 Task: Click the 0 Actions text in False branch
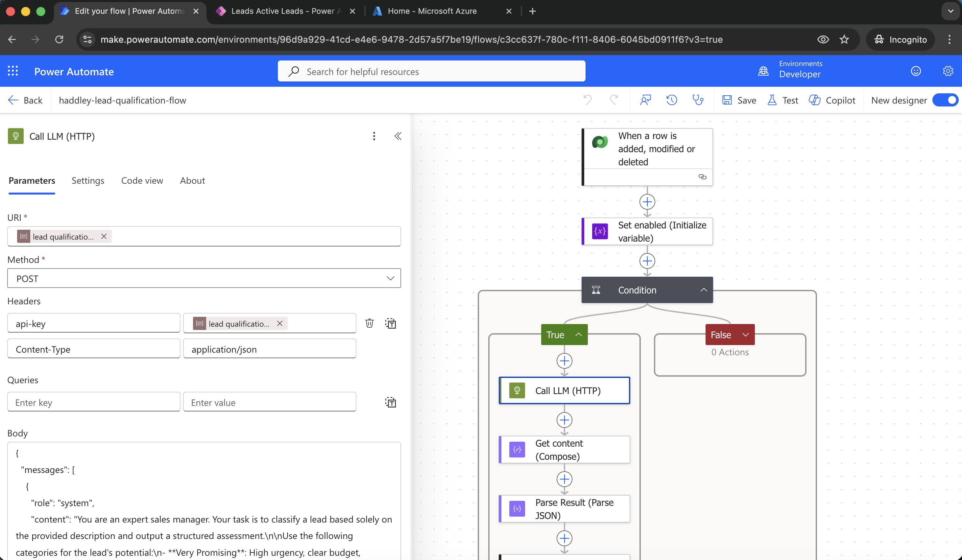(x=730, y=352)
